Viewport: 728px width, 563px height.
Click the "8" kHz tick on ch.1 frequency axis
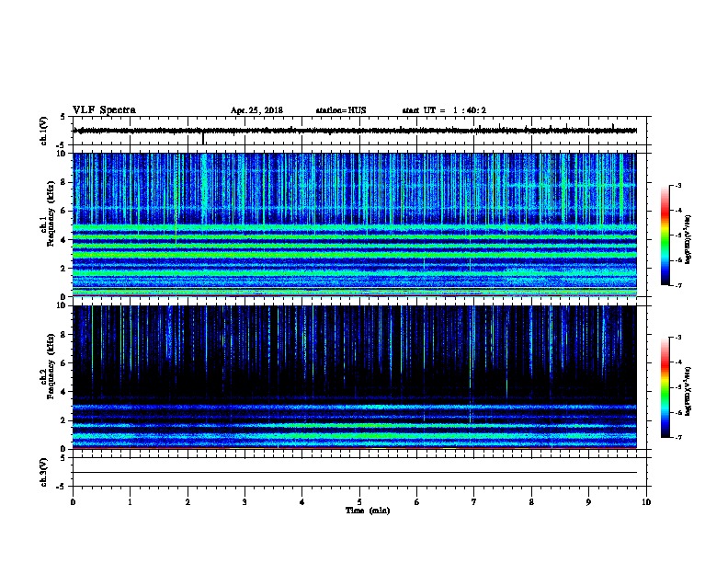point(63,182)
